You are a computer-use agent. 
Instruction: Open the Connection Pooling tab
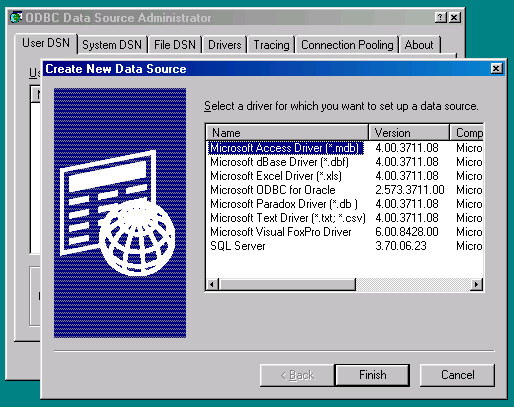(347, 45)
